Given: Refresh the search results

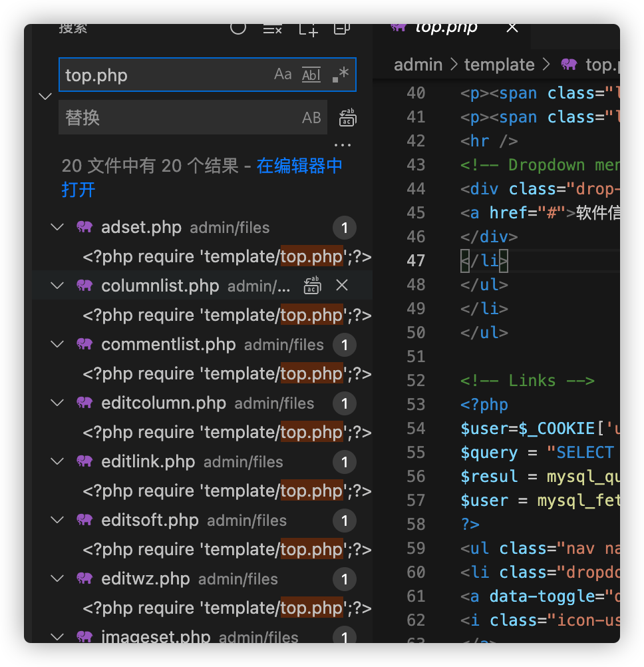Looking at the screenshot, I should (238, 28).
